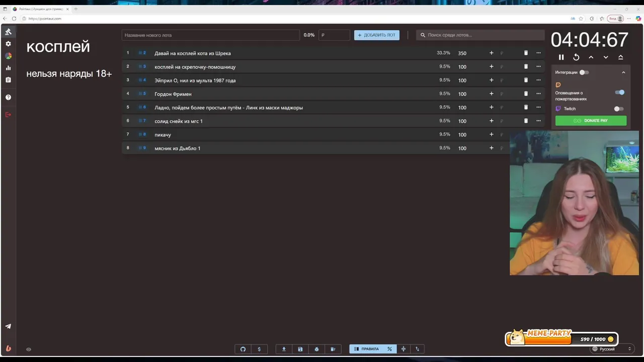The width and height of the screenshot is (644, 362).
Task: Open settings gear in left sidebar
Action: (x=8, y=44)
